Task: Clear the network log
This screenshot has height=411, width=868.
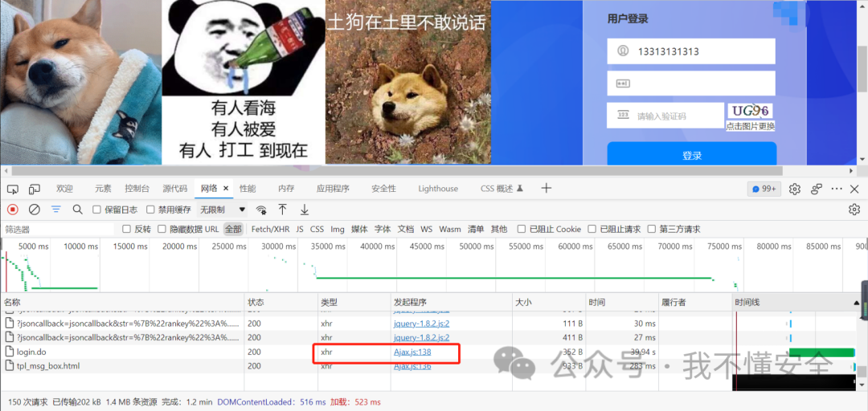Action: pyautogui.click(x=35, y=210)
